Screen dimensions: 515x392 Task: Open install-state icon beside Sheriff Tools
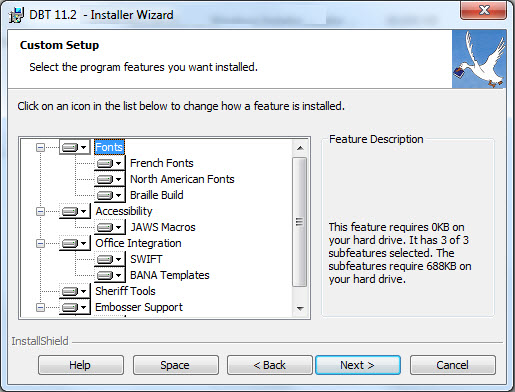(75, 291)
